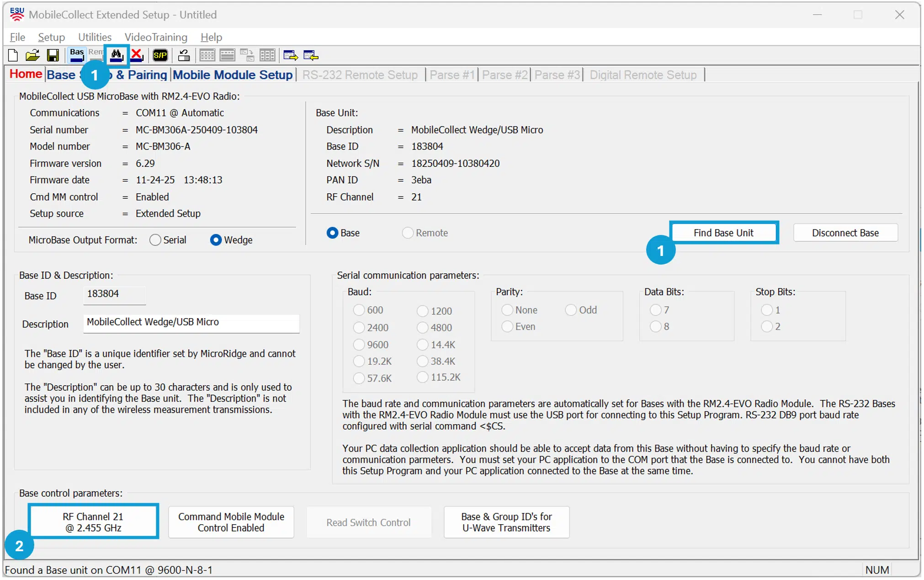Click the Description text input field
The width and height of the screenshot is (924, 580).
point(191,323)
